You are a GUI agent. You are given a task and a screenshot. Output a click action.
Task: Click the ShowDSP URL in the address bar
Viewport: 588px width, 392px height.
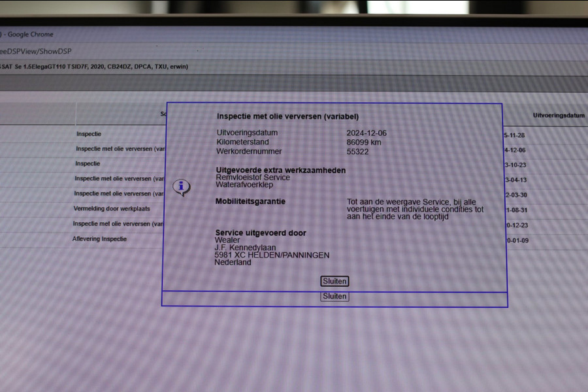tap(36, 52)
